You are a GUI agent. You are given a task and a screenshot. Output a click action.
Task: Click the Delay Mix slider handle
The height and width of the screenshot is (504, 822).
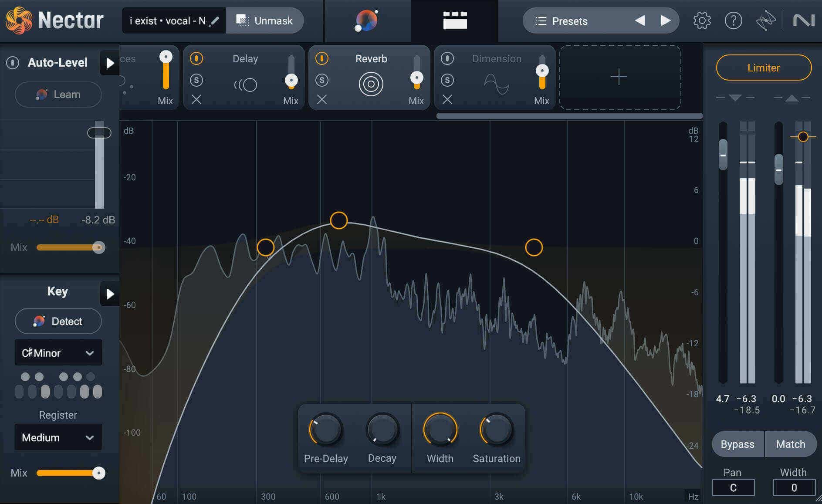(x=291, y=80)
